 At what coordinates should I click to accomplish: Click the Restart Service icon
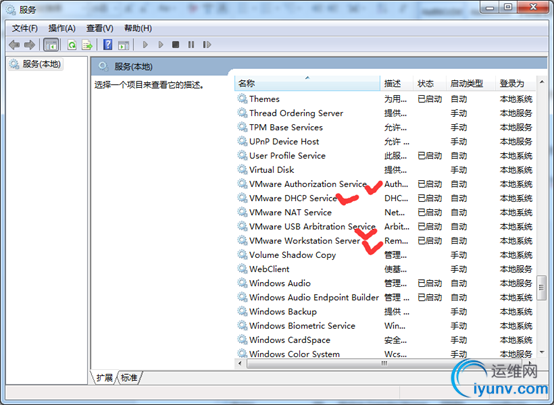coord(207,45)
